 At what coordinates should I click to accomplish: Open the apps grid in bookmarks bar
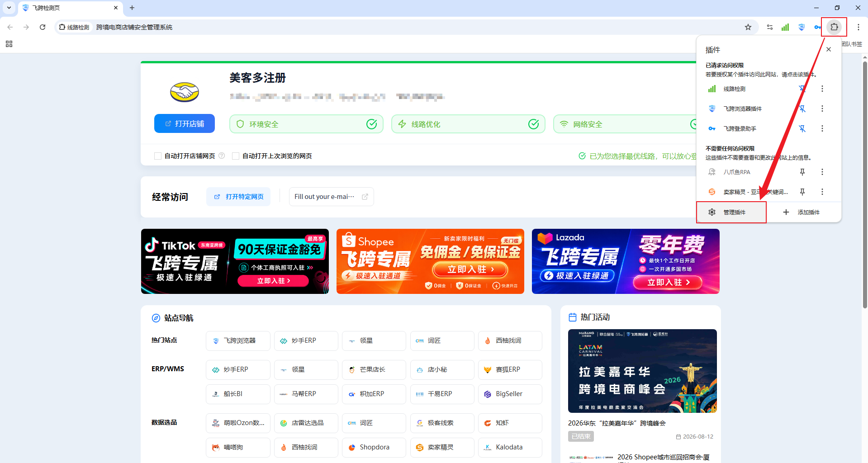tap(9, 44)
